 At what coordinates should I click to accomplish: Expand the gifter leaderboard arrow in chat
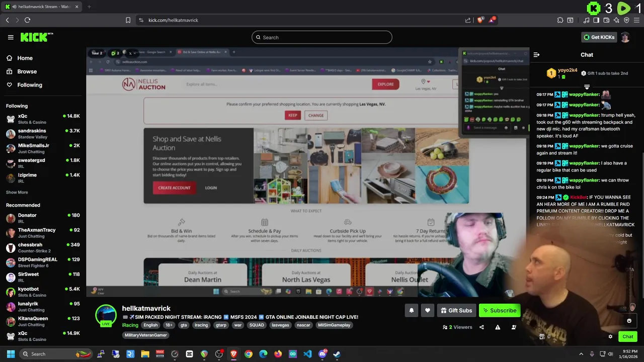coord(587,87)
